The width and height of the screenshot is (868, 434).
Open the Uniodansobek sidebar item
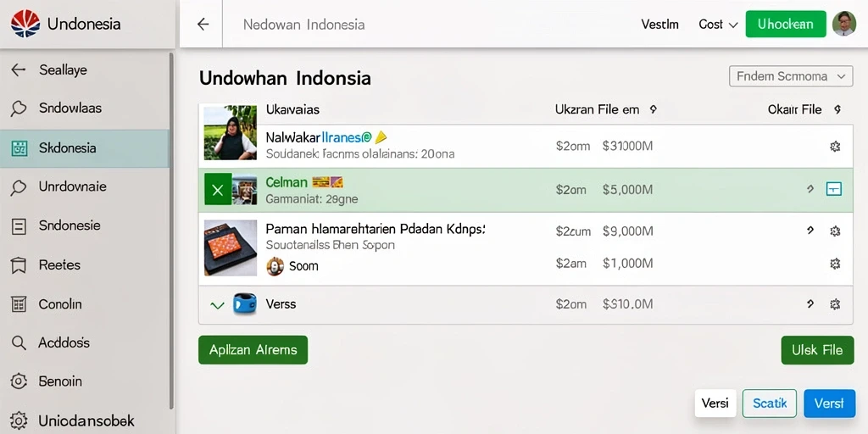tap(84, 420)
